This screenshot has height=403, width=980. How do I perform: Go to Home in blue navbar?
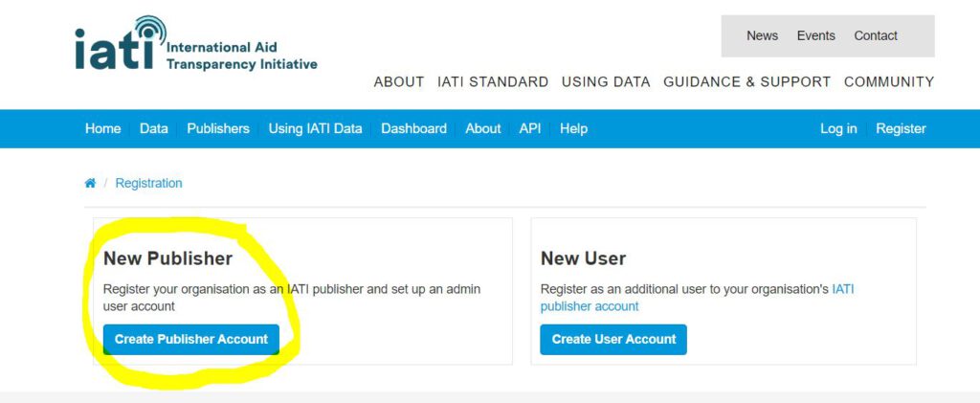tap(103, 128)
